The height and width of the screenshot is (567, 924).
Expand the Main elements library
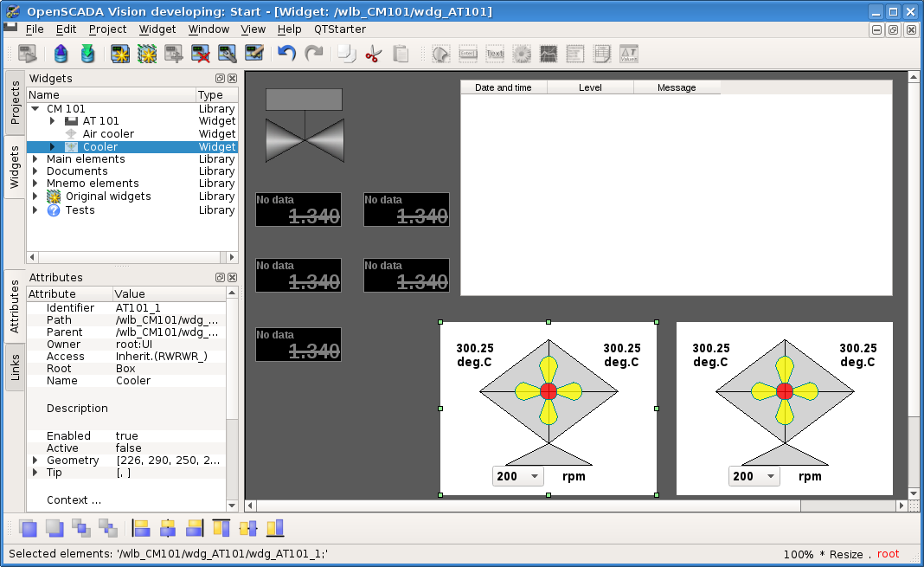tap(35, 159)
